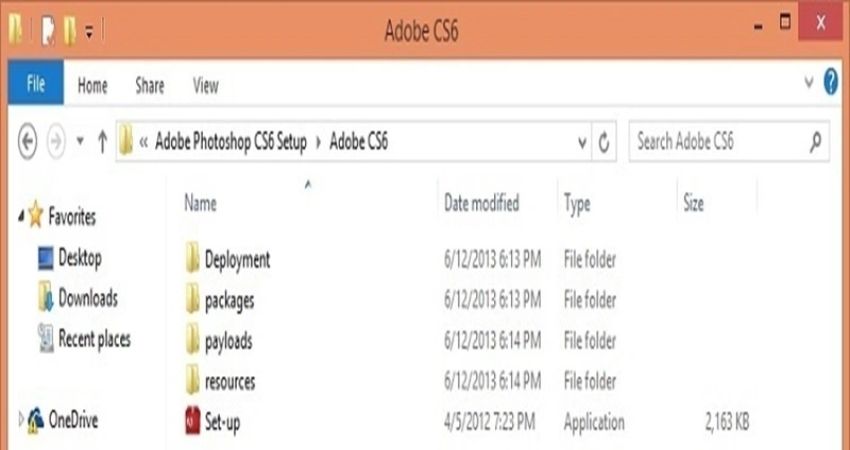Viewport: 850px width, 450px height.
Task: Click the Up one level arrow
Action: click(x=102, y=142)
